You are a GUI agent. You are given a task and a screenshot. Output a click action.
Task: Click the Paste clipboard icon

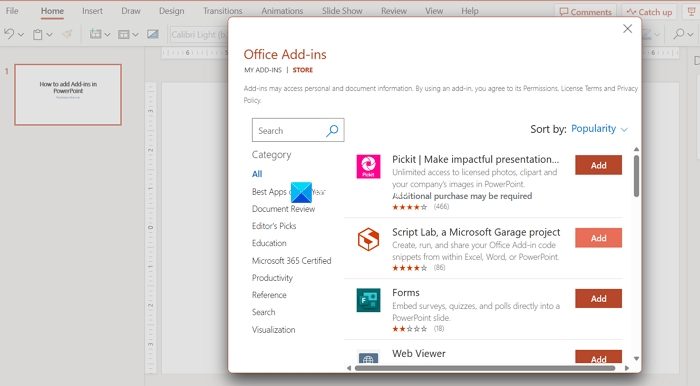(x=38, y=34)
